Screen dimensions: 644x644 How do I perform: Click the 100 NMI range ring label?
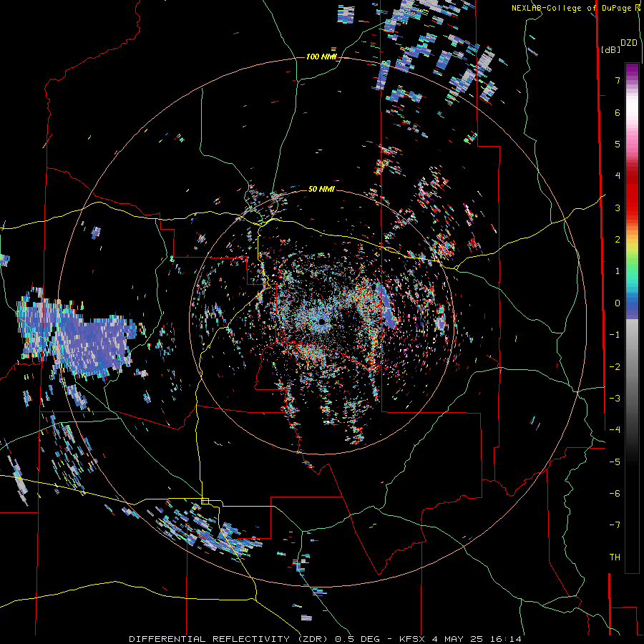321,57
